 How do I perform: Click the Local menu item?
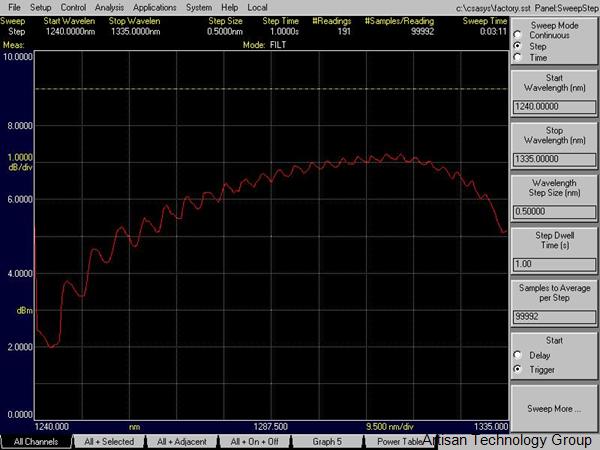coord(257,7)
